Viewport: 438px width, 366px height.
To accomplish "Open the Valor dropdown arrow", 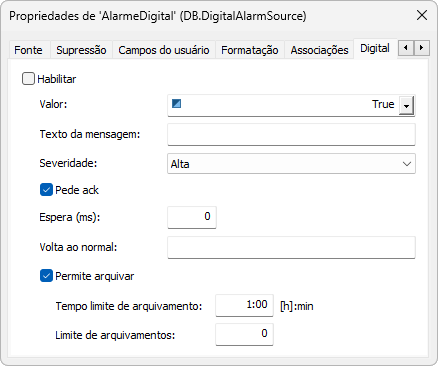I will click(x=406, y=106).
